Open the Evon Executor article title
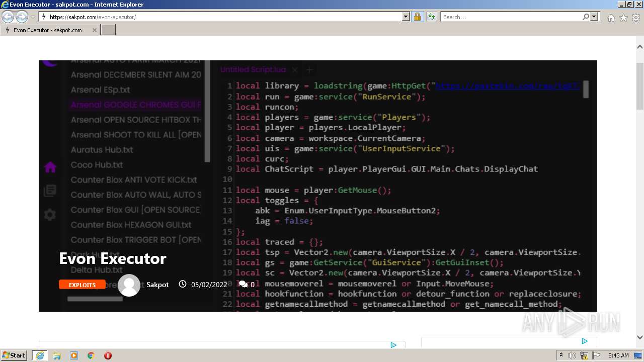 [113, 258]
